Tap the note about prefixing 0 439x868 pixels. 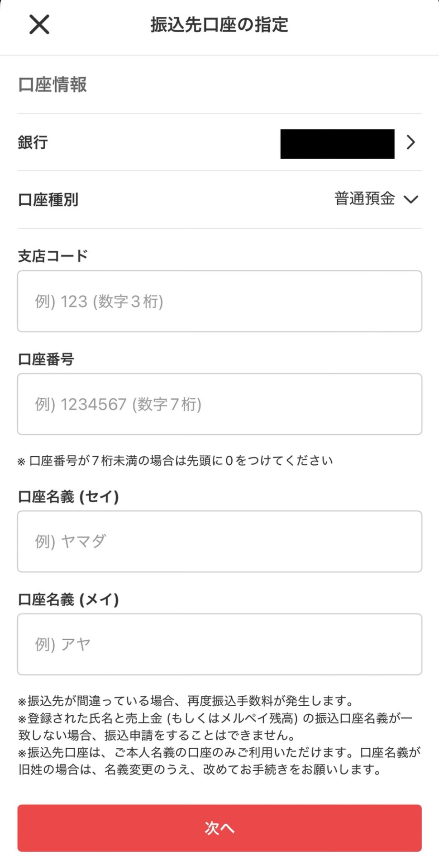tap(176, 461)
